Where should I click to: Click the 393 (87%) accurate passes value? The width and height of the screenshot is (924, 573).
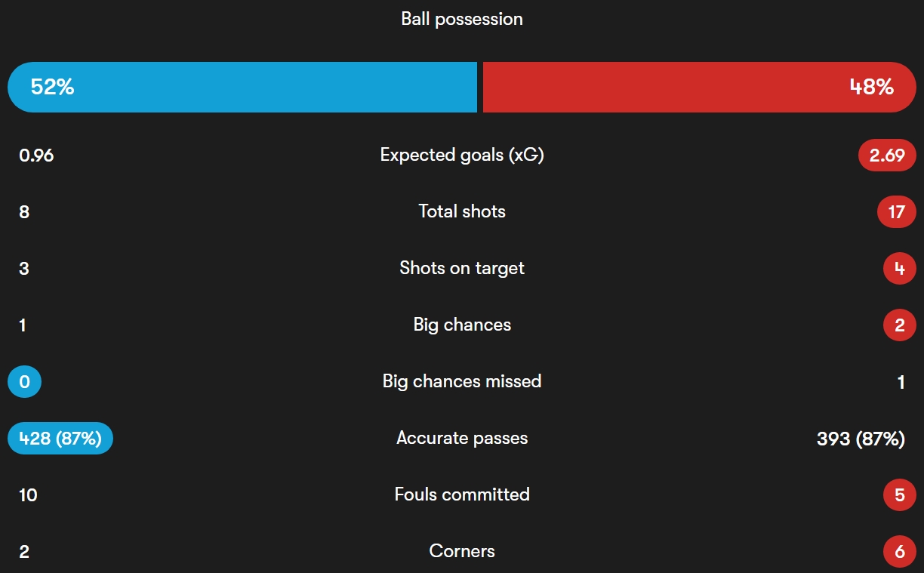tap(861, 439)
